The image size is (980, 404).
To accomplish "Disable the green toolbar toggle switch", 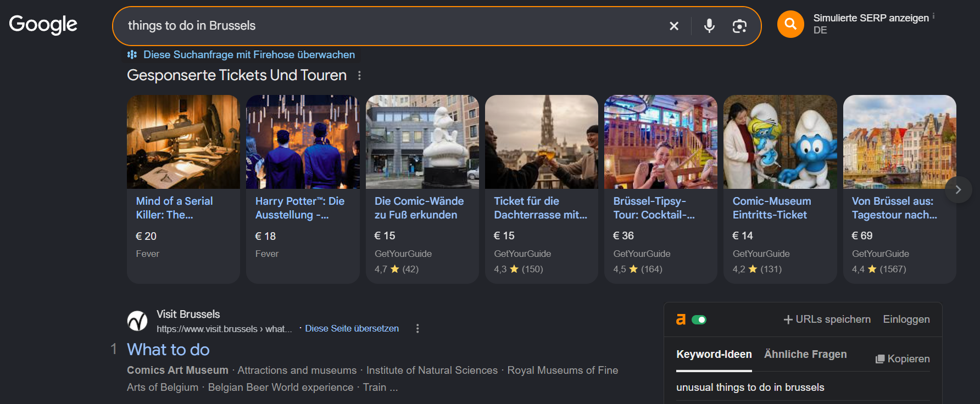I will [x=699, y=319].
